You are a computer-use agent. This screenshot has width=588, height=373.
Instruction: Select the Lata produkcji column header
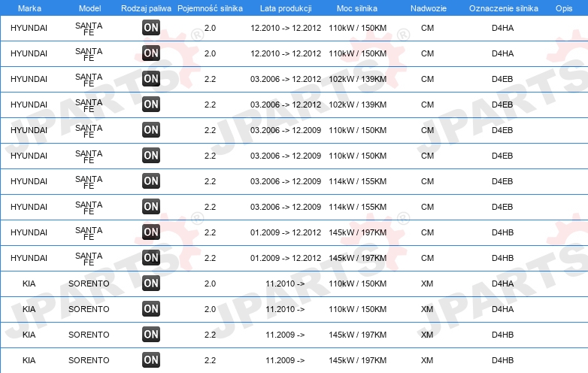point(286,8)
